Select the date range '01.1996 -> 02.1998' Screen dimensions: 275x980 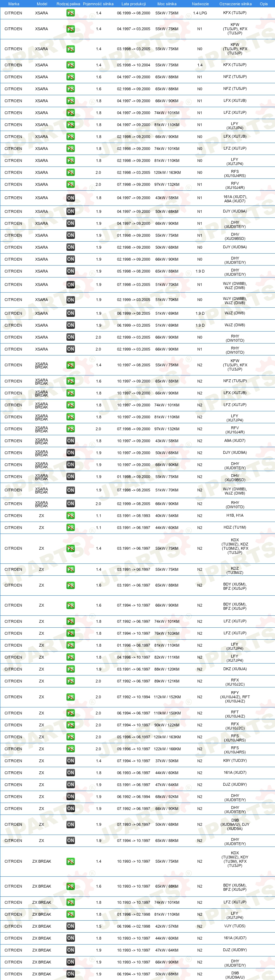click(x=134, y=914)
